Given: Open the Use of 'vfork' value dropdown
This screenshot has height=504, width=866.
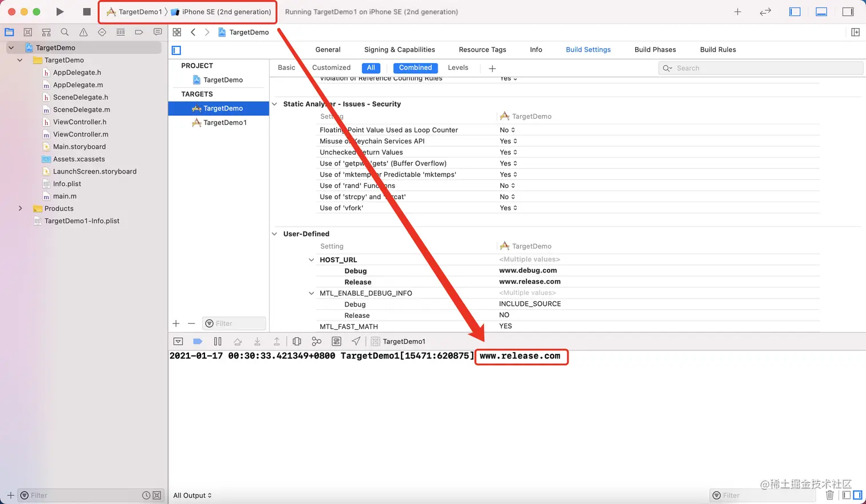Looking at the screenshot, I should click(x=508, y=208).
